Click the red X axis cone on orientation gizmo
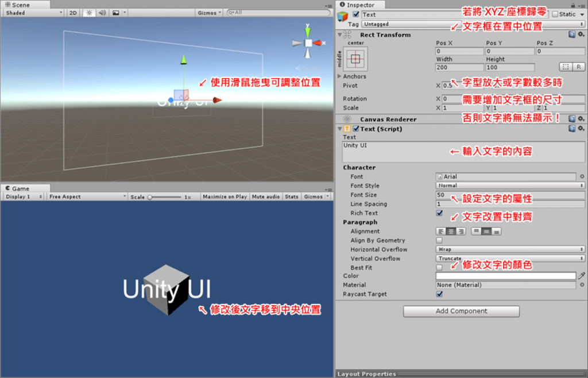This screenshot has width=588, height=378. pos(317,43)
